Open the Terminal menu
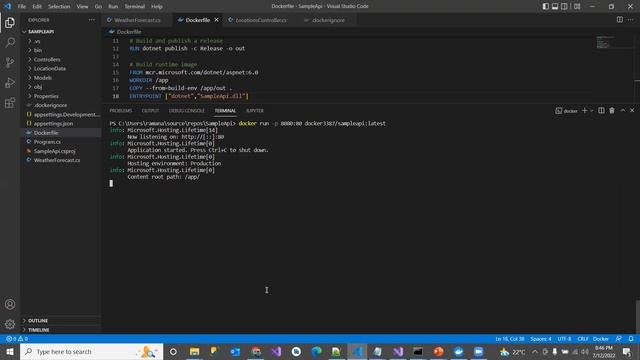This screenshot has width=640, height=360. 135,7
